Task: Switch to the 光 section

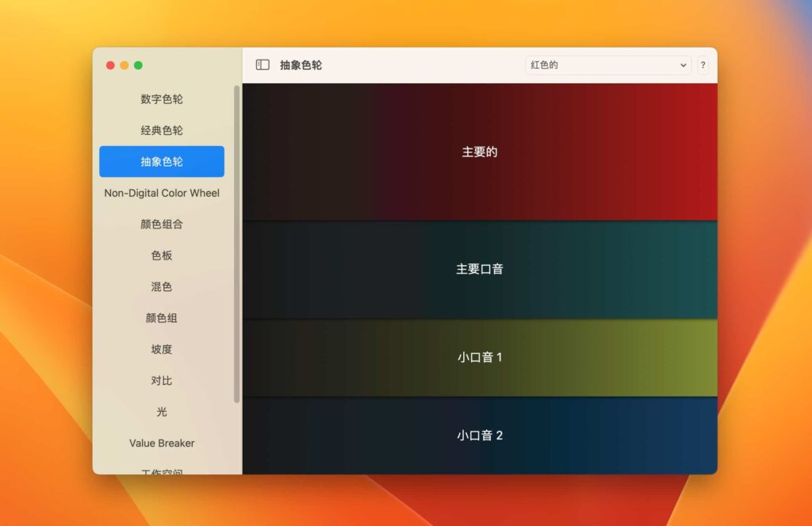Action: 161,412
